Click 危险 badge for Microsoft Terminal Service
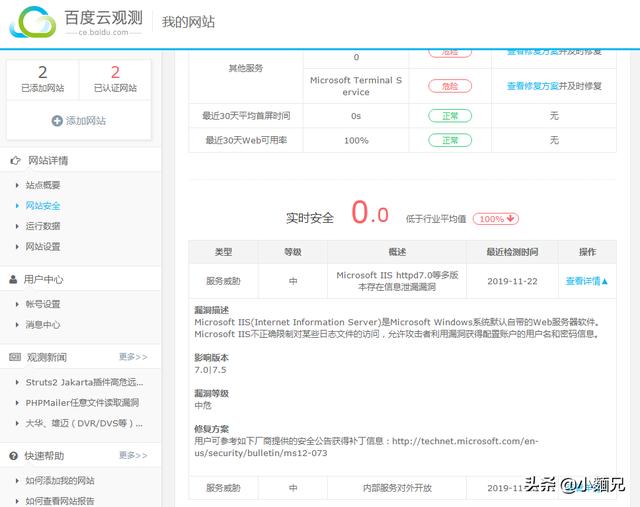640x507 pixels. coord(450,86)
